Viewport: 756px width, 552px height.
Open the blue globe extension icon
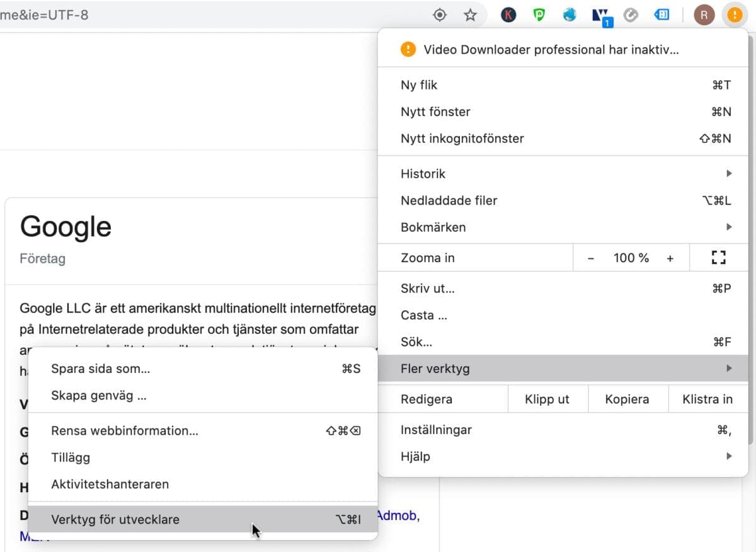coord(570,15)
